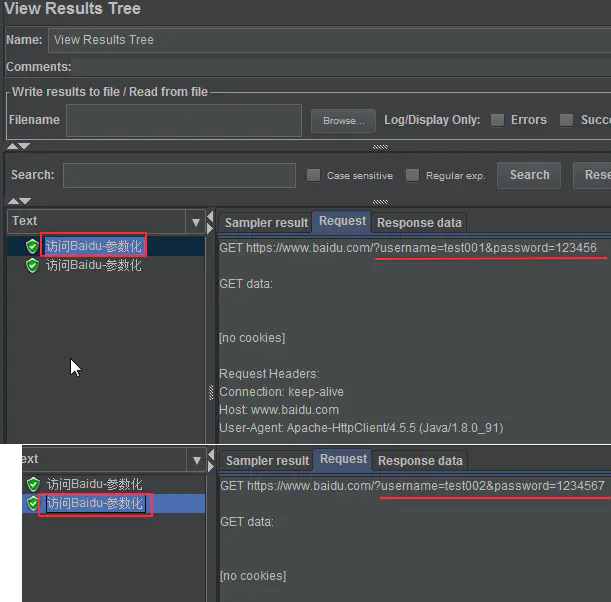Switch to the Request tab in lower panel
The height and width of the screenshot is (602, 611).
click(343, 459)
